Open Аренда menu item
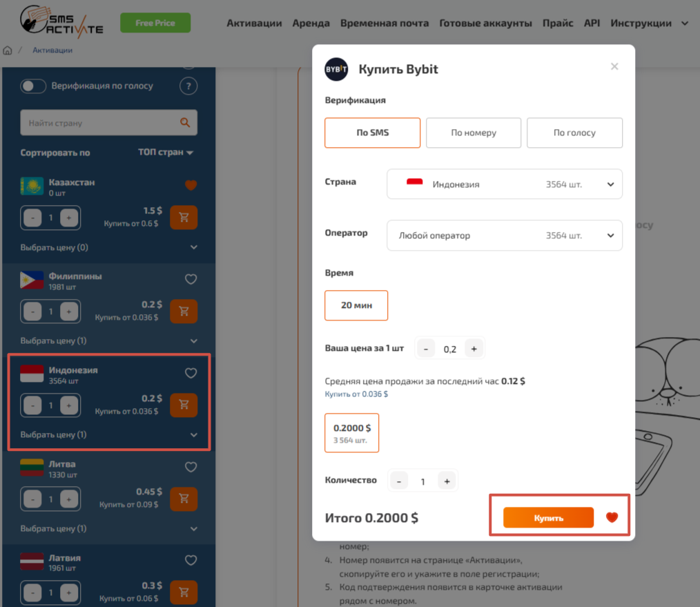Image resolution: width=700 pixels, height=607 pixels. (x=311, y=23)
